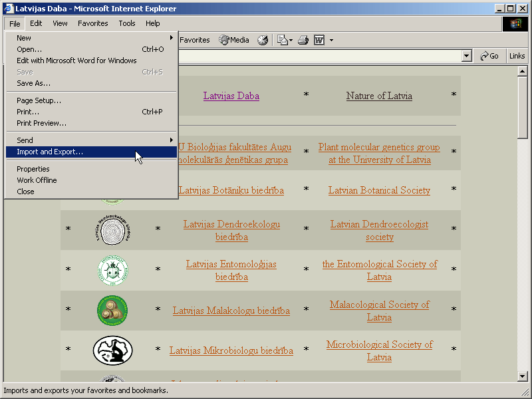Open the View menu

[x=60, y=23]
